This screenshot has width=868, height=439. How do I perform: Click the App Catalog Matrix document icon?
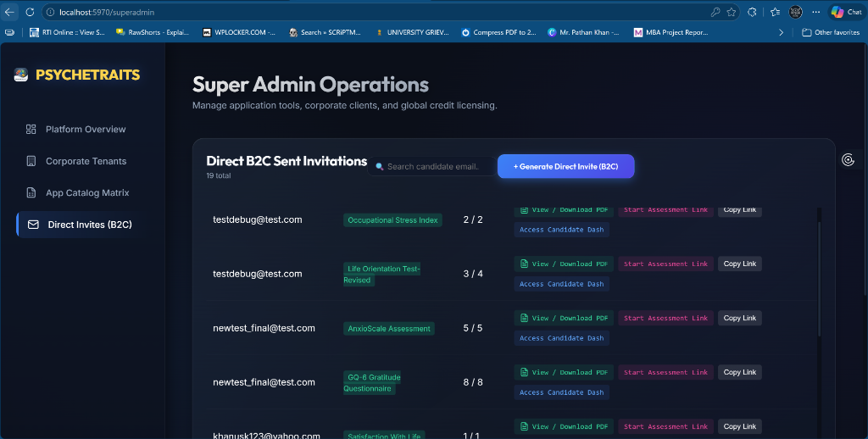pos(31,192)
